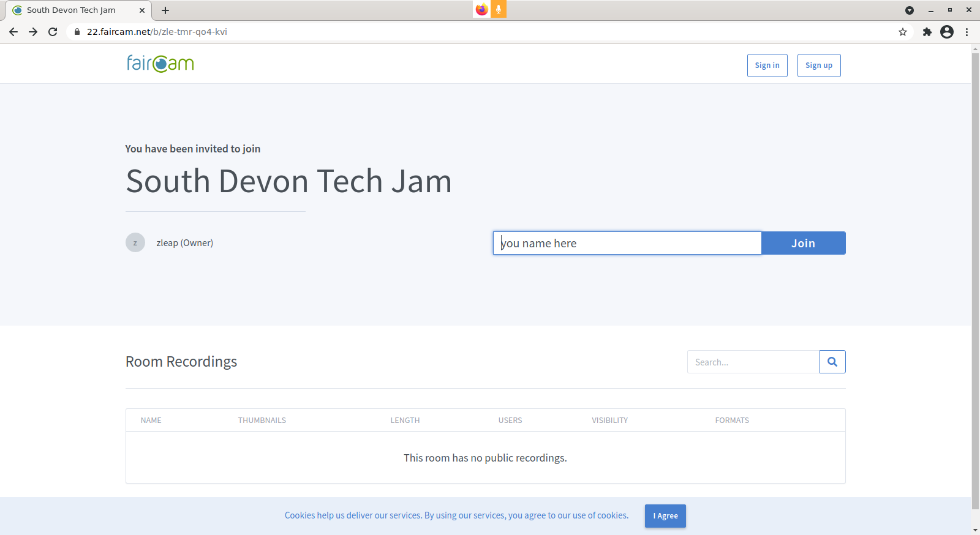The image size is (980, 535).
Task: Click the Sign in button
Action: coord(767,65)
